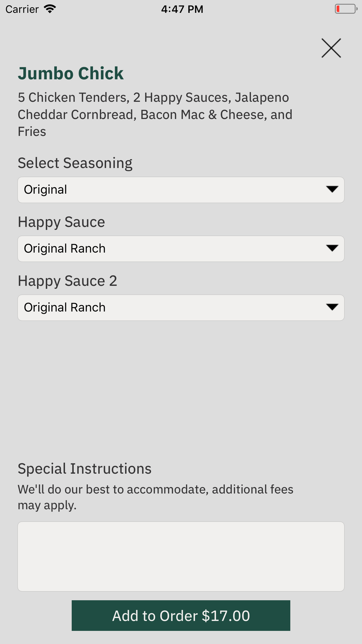Image resolution: width=362 pixels, height=644 pixels.
Task: Tap the Jumbo Chick title
Action: point(71,73)
